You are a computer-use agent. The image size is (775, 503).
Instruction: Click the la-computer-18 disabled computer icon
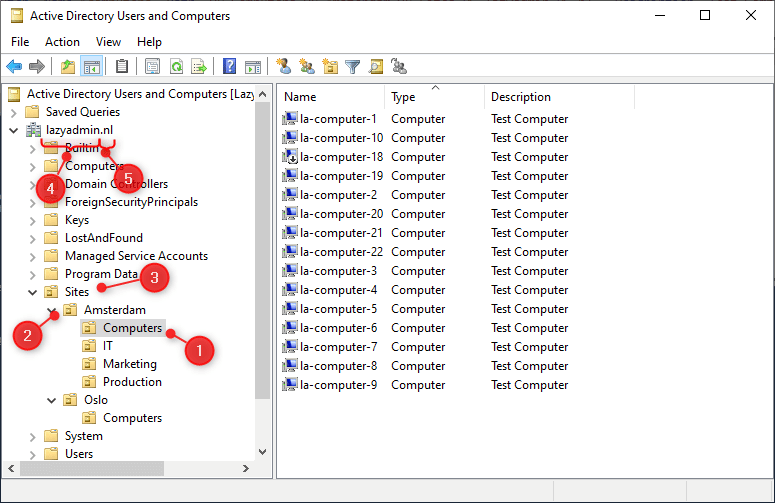coord(290,157)
